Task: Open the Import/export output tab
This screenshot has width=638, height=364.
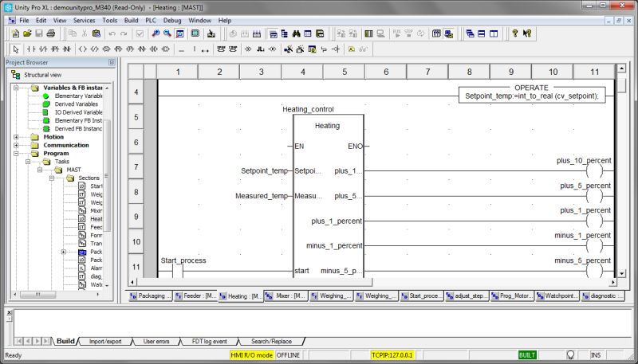Action: point(105,341)
